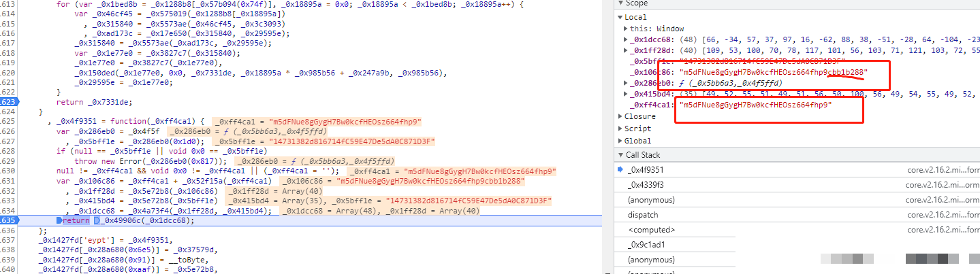Expand the Global scope group
Viewport: 980px width, 274px height.
(620, 141)
